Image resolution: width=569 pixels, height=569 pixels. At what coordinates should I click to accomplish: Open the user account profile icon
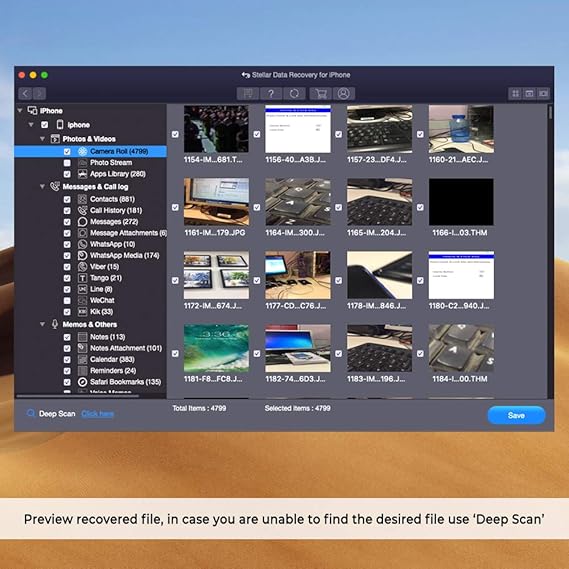pos(344,94)
